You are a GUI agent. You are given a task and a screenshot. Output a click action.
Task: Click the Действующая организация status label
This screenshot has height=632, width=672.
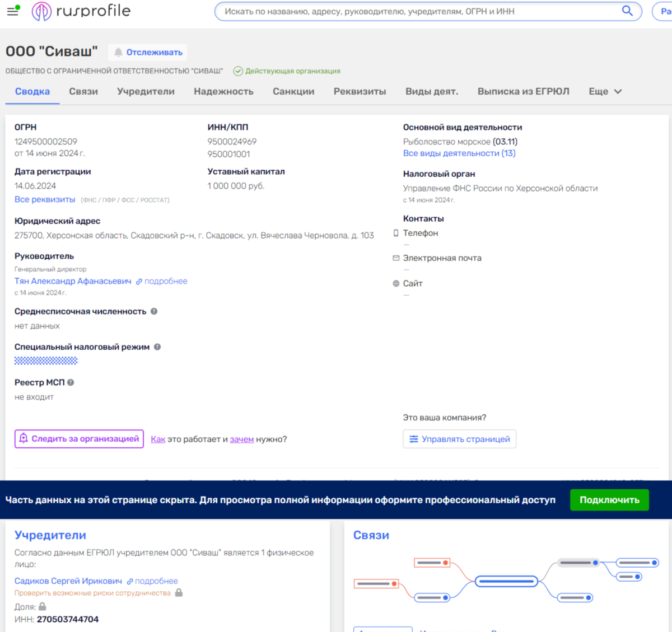293,71
